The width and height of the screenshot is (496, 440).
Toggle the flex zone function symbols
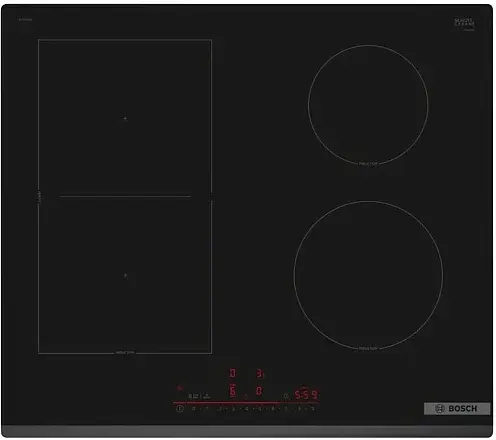(199, 396)
